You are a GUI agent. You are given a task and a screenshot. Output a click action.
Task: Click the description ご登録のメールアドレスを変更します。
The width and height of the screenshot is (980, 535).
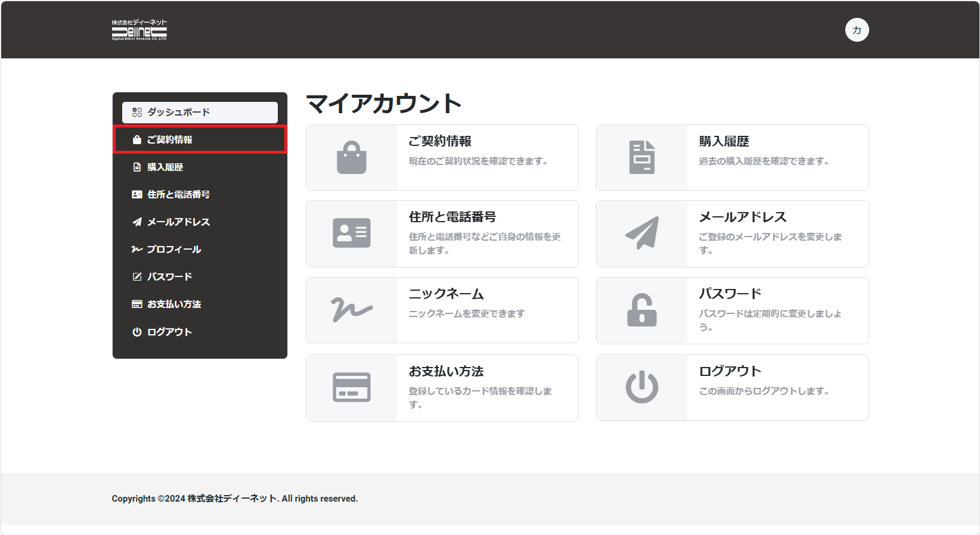770,243
